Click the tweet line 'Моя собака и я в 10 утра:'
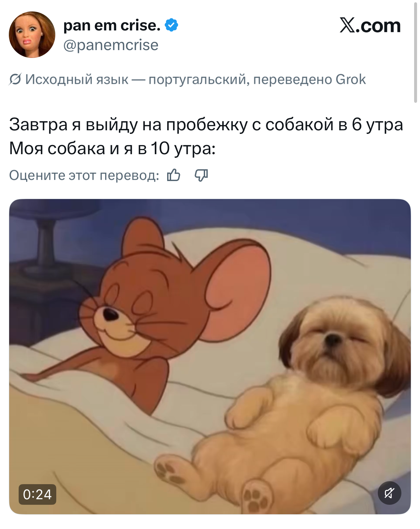Viewport: 420px width, 529px height. click(112, 149)
